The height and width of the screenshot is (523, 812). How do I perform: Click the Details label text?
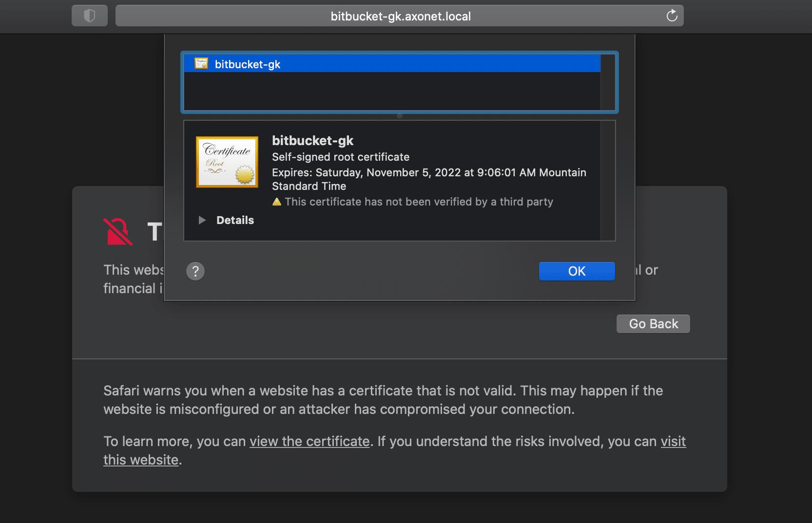(x=235, y=220)
